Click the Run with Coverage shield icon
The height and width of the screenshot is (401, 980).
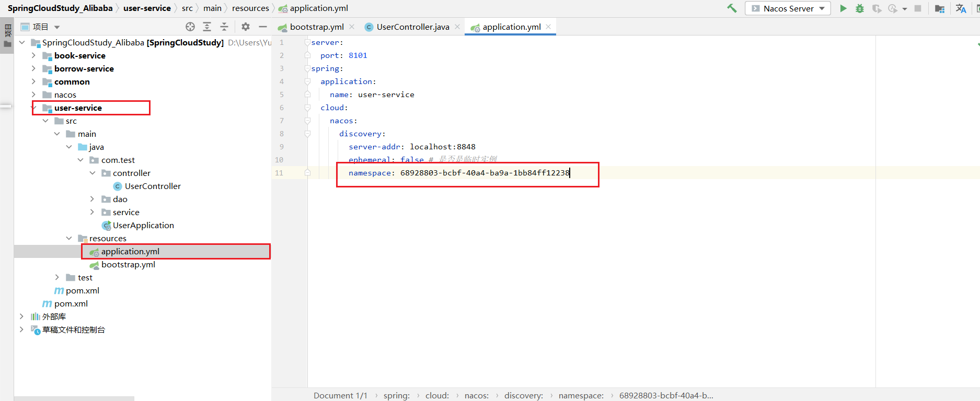pos(877,8)
